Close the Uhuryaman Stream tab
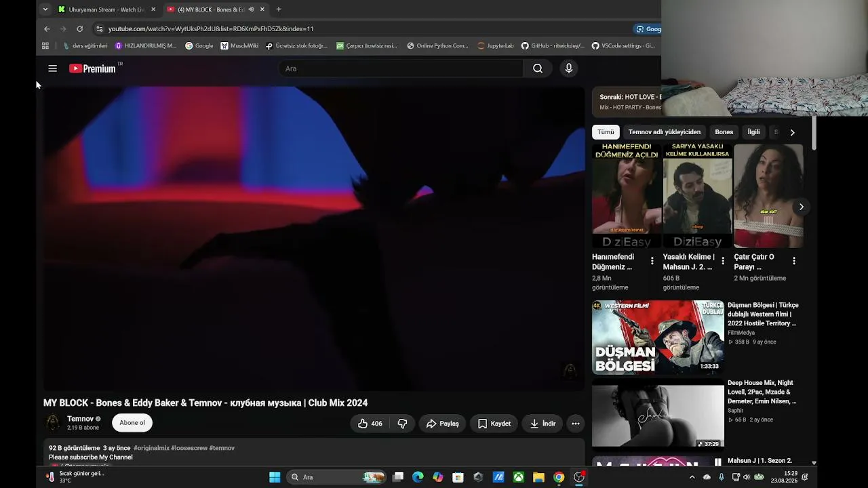Screen dimensions: 868x488 [x=153, y=9]
